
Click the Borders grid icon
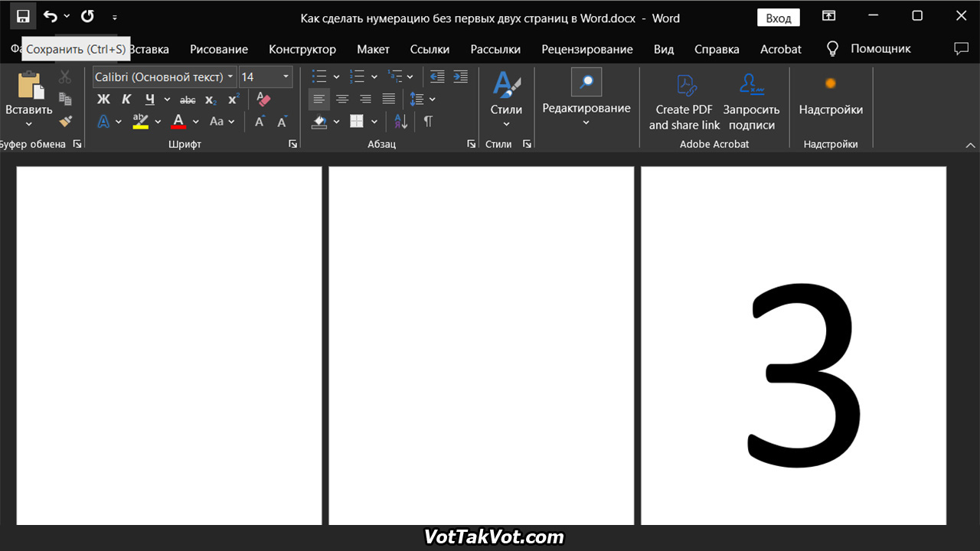coord(357,121)
